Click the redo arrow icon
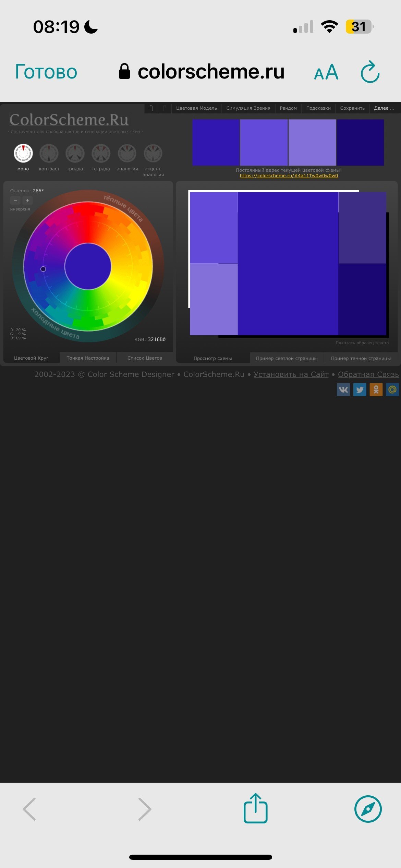The height and width of the screenshot is (868, 401). 165,108
